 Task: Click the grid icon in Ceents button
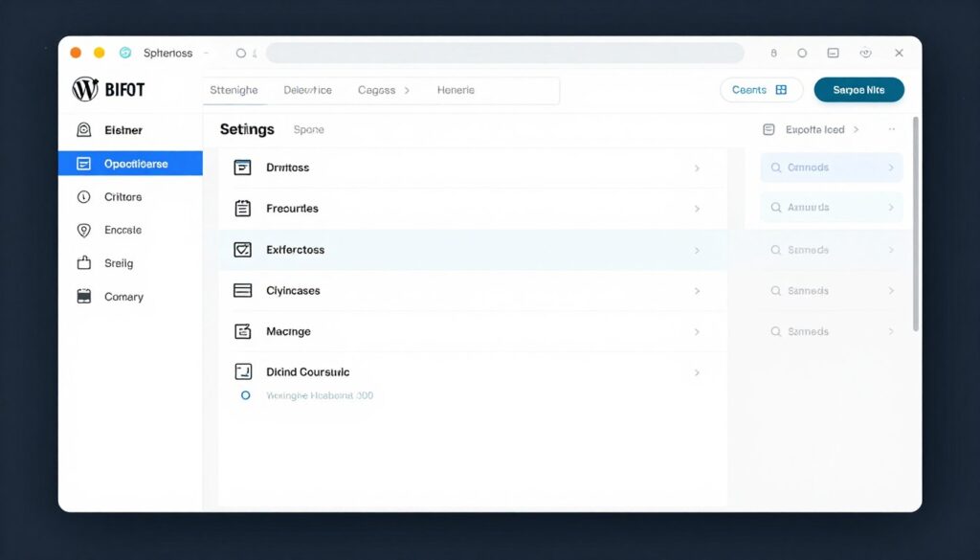(781, 90)
